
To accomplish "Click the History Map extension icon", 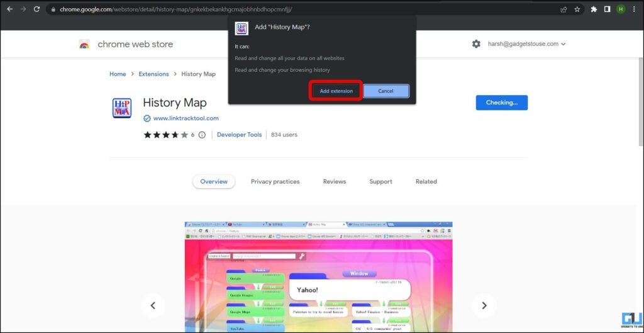I will (122, 108).
